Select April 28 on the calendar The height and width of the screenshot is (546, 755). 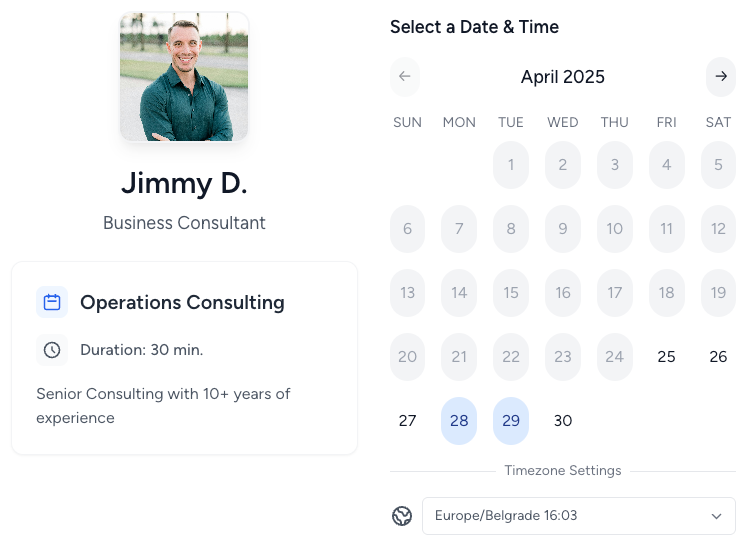(x=459, y=421)
